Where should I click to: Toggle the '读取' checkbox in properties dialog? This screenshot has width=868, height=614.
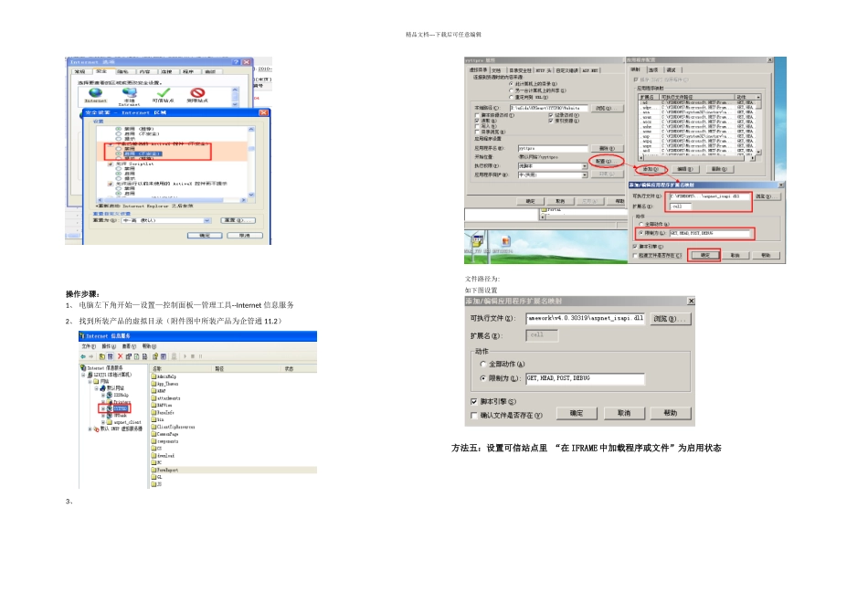pos(477,121)
